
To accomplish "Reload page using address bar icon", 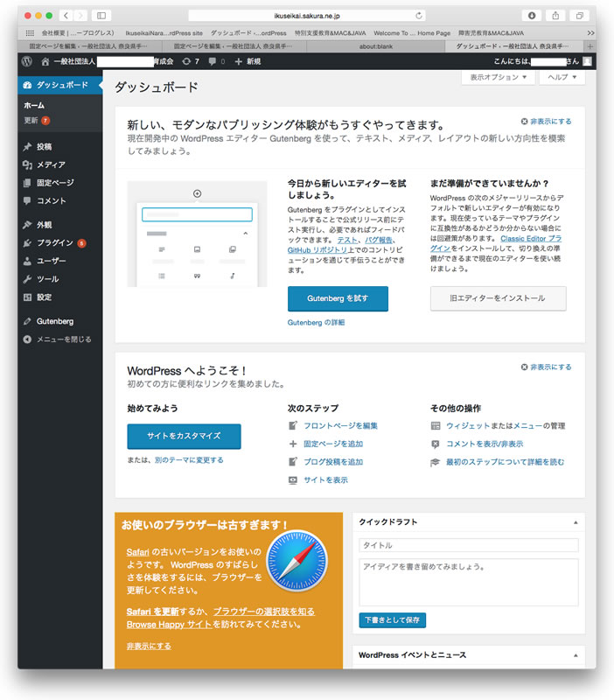I will tap(419, 16).
